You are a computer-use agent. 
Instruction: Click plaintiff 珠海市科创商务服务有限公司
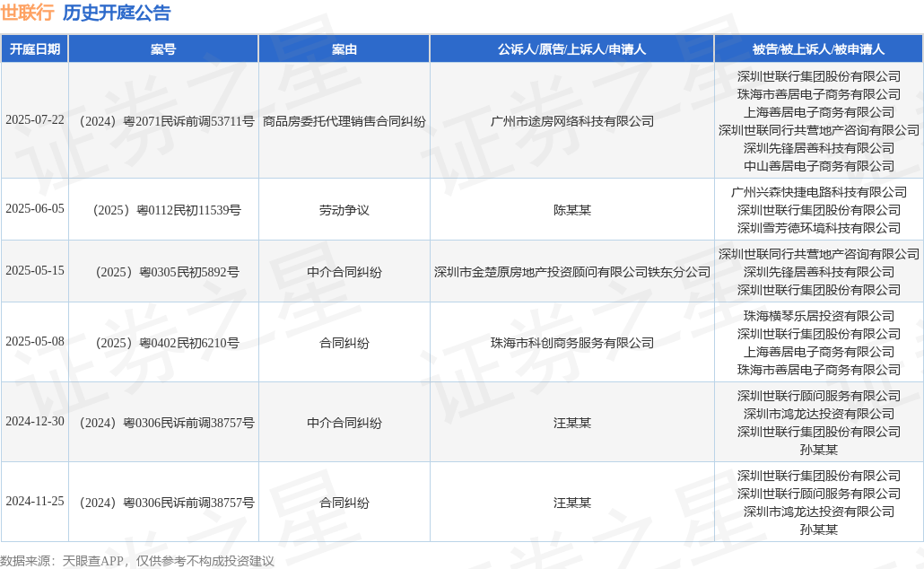(572, 343)
